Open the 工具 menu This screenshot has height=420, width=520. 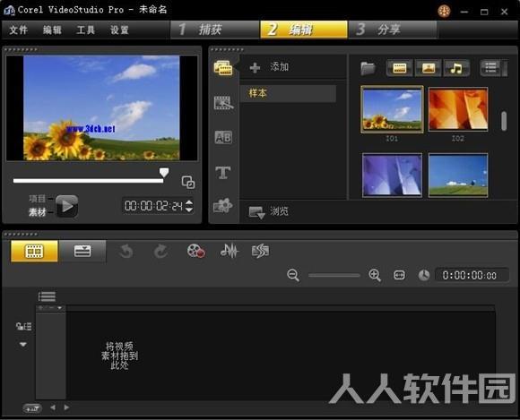coord(85,30)
